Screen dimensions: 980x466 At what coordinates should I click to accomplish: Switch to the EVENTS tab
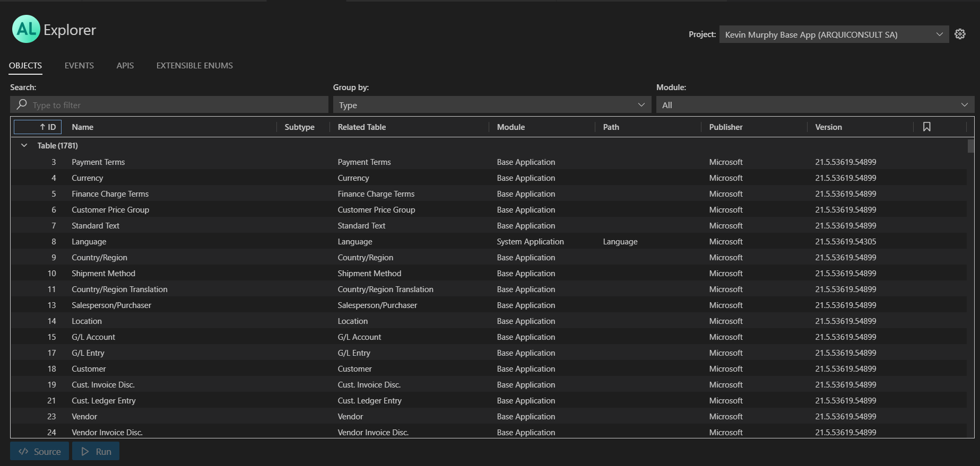[79, 65]
